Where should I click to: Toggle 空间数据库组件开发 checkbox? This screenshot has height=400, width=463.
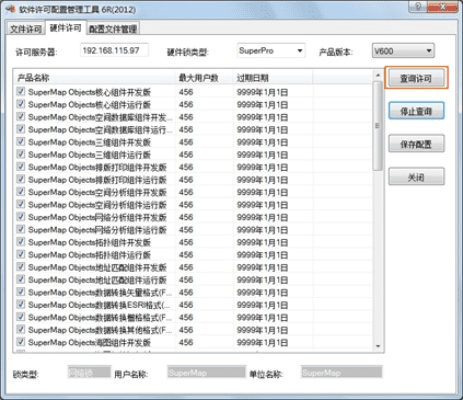click(21, 116)
